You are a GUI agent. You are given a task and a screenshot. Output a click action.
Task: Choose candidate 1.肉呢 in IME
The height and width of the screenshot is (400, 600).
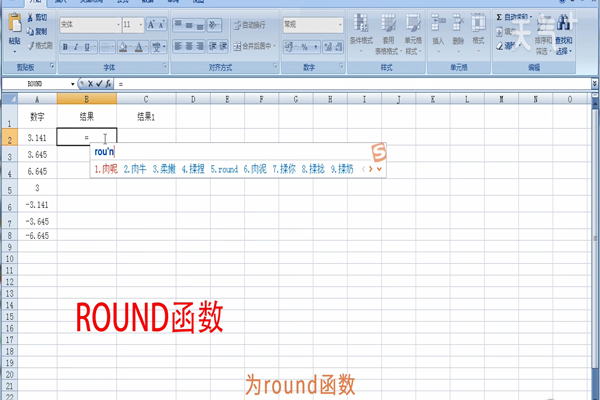point(106,169)
